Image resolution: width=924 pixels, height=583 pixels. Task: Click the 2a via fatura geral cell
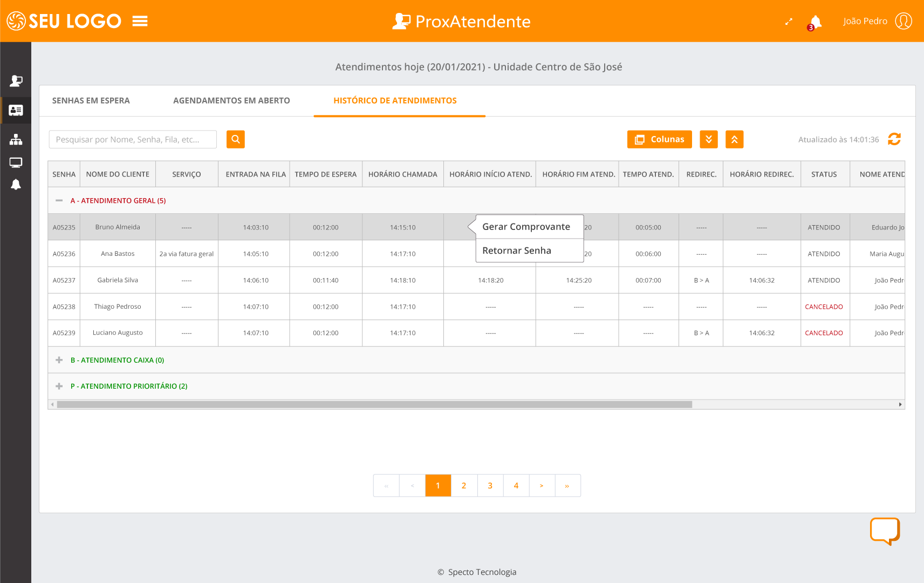187,254
